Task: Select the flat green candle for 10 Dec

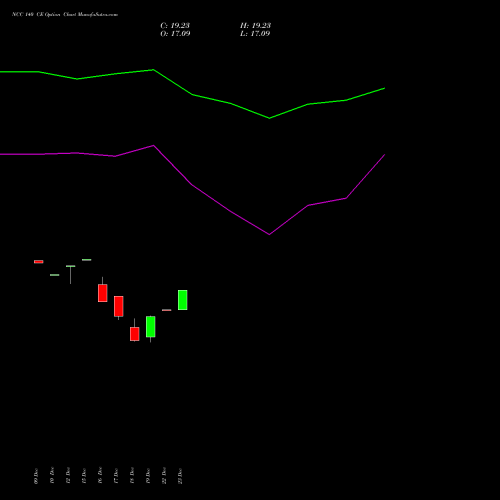Action: coord(55,275)
